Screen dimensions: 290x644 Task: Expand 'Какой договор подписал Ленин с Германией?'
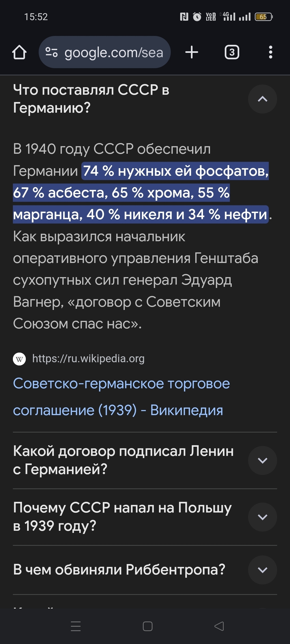click(262, 460)
